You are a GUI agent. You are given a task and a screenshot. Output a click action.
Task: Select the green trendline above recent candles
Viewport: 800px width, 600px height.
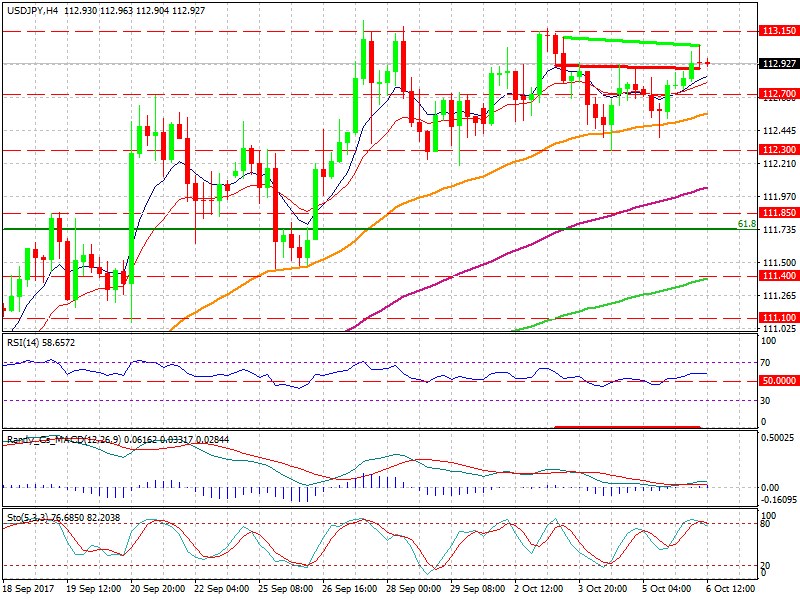(x=630, y=41)
